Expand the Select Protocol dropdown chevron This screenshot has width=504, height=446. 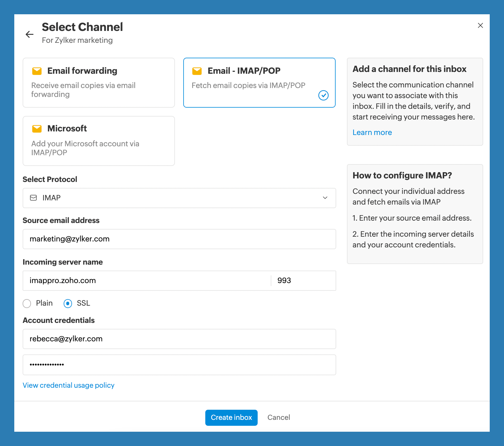(x=325, y=198)
